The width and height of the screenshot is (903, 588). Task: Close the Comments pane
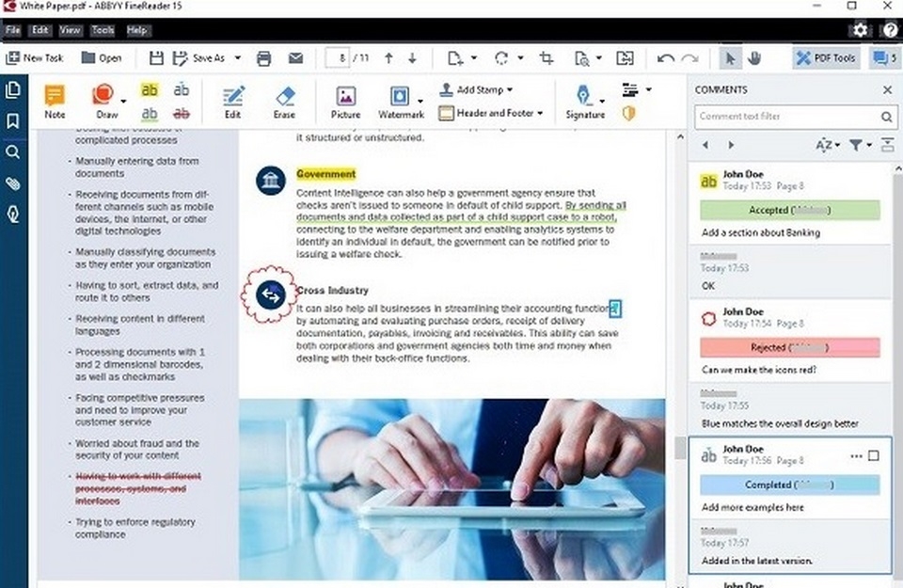[887, 89]
